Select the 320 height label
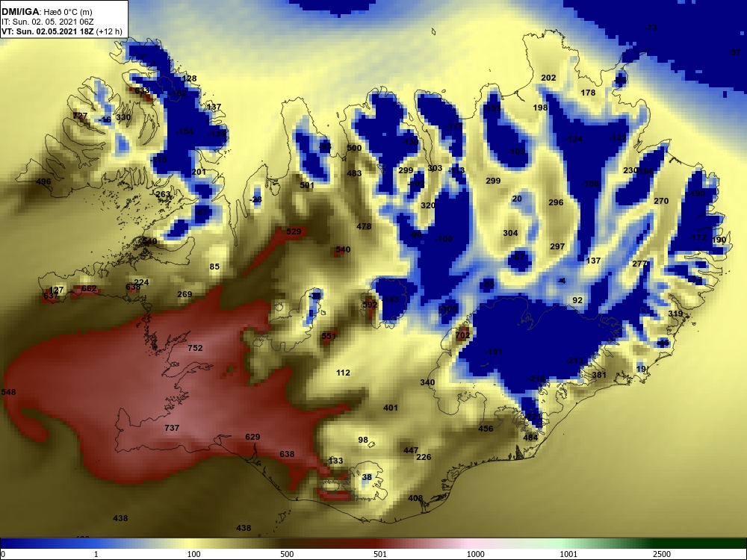The image size is (747, 560). click(x=428, y=205)
